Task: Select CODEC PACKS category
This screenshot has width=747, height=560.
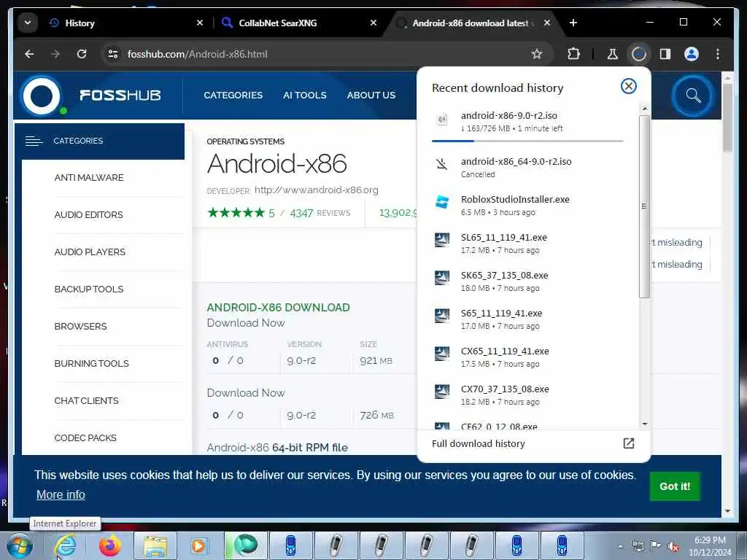Action: 85,437
